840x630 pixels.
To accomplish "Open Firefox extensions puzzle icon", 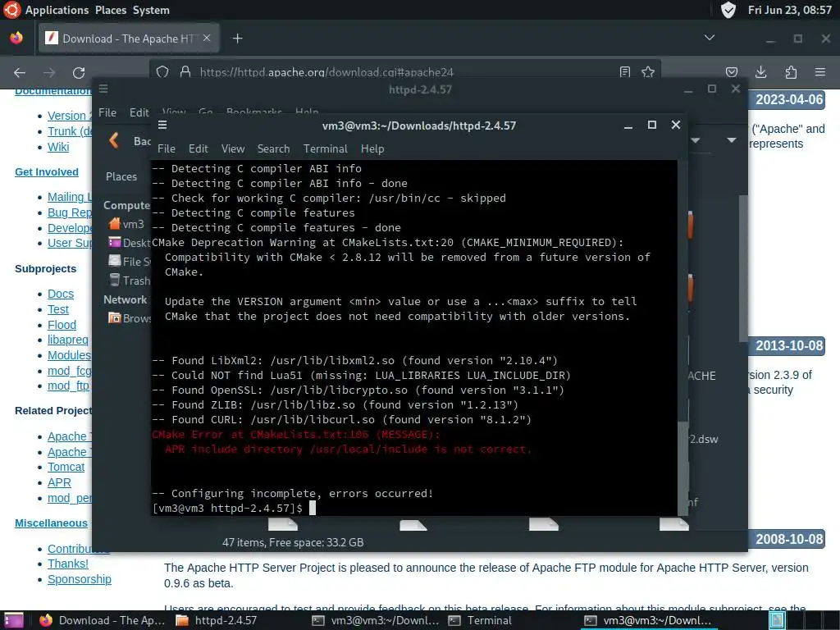I will tap(791, 72).
